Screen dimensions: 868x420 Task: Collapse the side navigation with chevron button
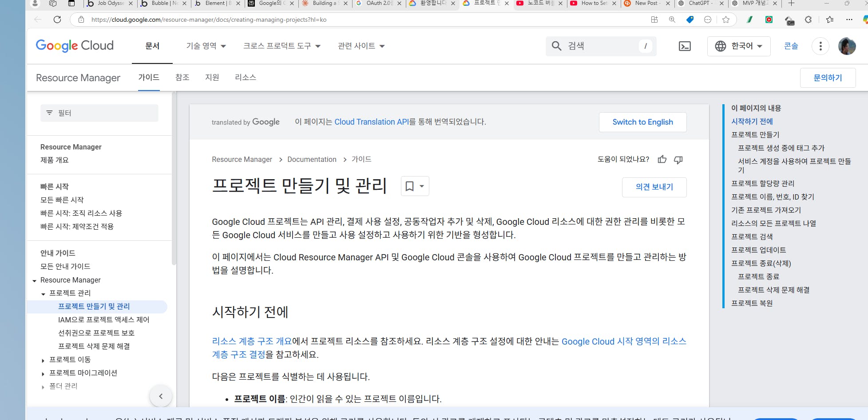(x=161, y=396)
